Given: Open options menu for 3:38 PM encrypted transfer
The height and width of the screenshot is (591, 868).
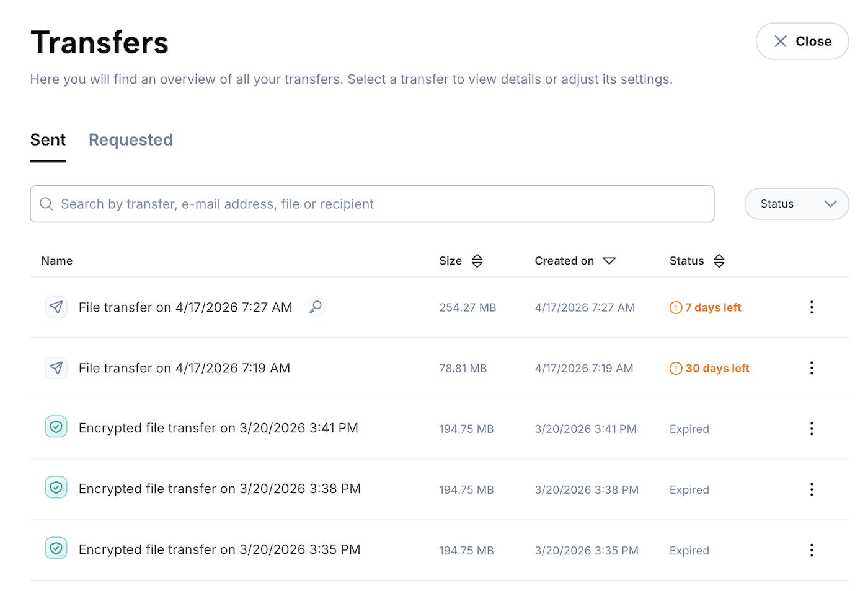Looking at the screenshot, I should [x=811, y=489].
